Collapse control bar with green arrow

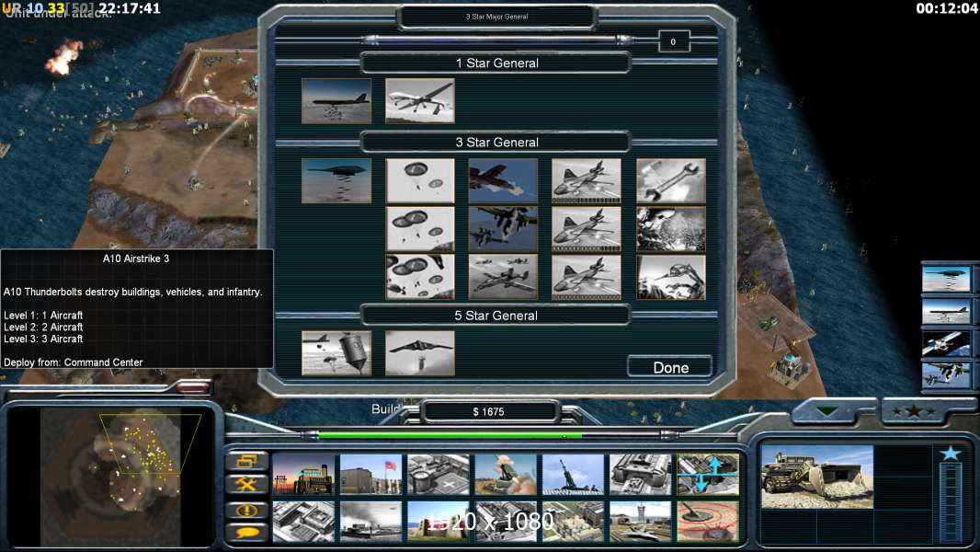click(826, 411)
